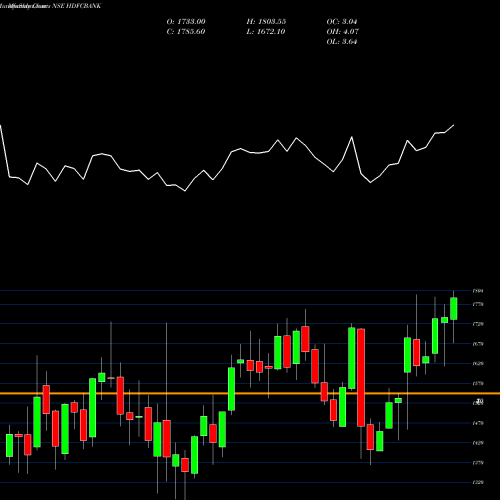Screen dimensions: 500x500
Task: Click the orange horizontal price line
Action: click(250, 394)
